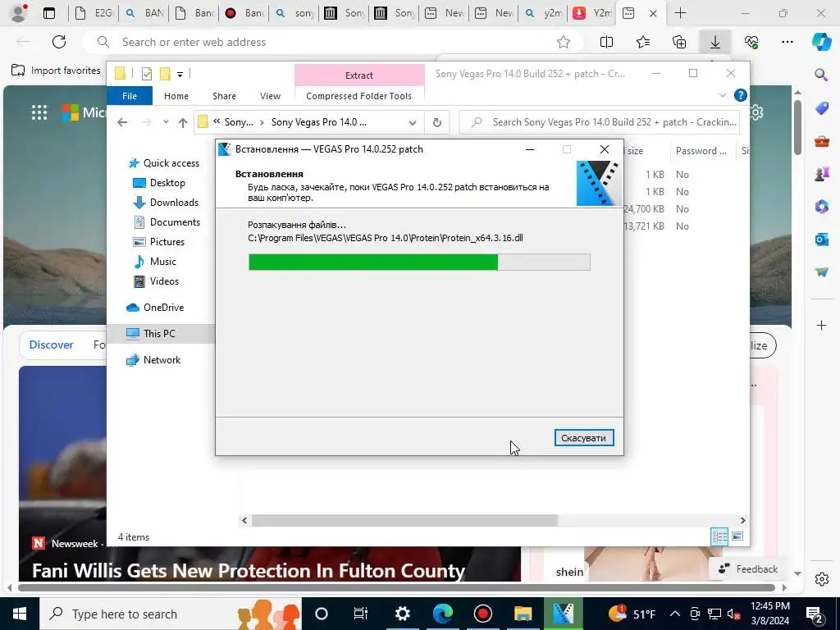Open the Share ribbon tab
The height and width of the screenshot is (630, 840).
point(224,96)
